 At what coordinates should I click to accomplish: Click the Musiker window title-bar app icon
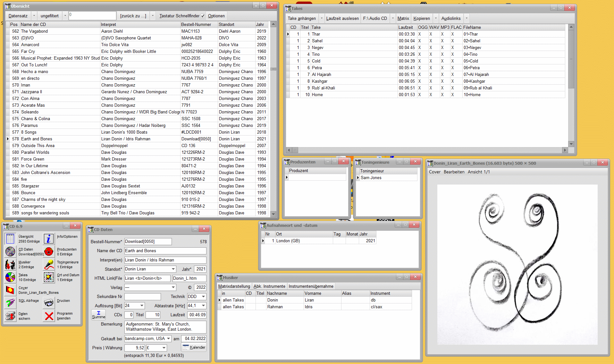pos(220,277)
